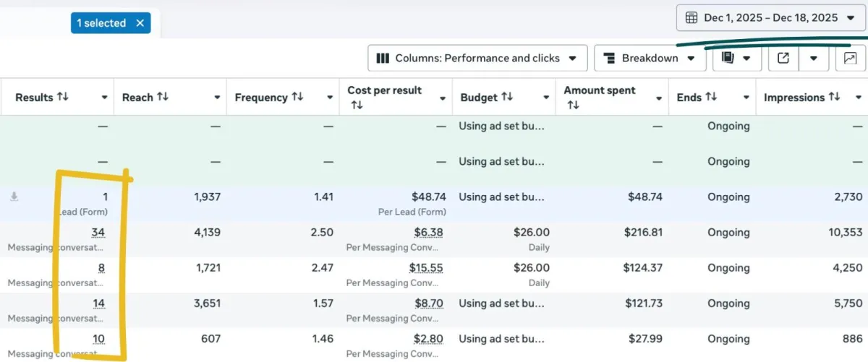Screen dimensions: 868x362
Task: Sort by Reach column arrows
Action: [163, 97]
